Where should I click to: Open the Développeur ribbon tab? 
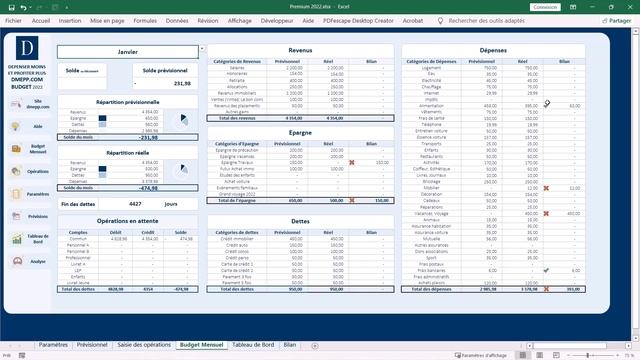point(277,20)
